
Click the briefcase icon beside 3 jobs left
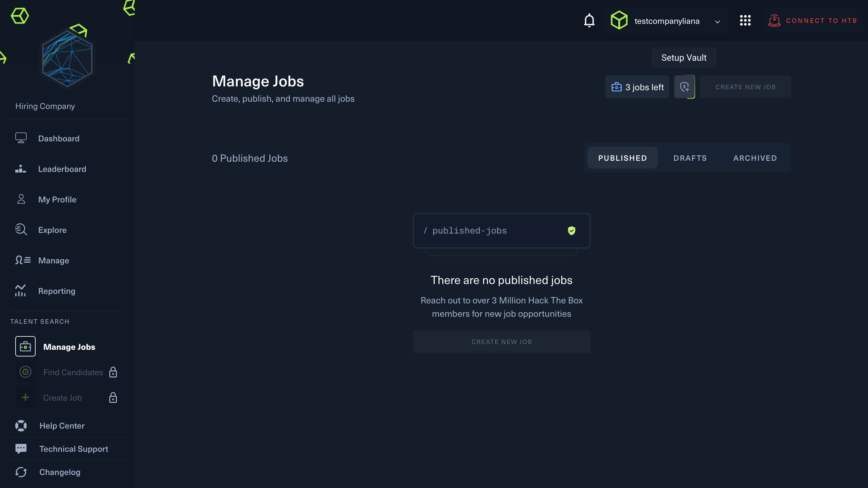[616, 87]
